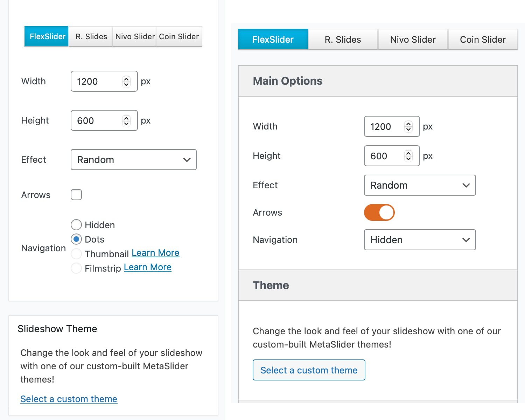The width and height of the screenshot is (525, 420).
Task: Select the Hidden navigation radio button
Action: pos(76,225)
